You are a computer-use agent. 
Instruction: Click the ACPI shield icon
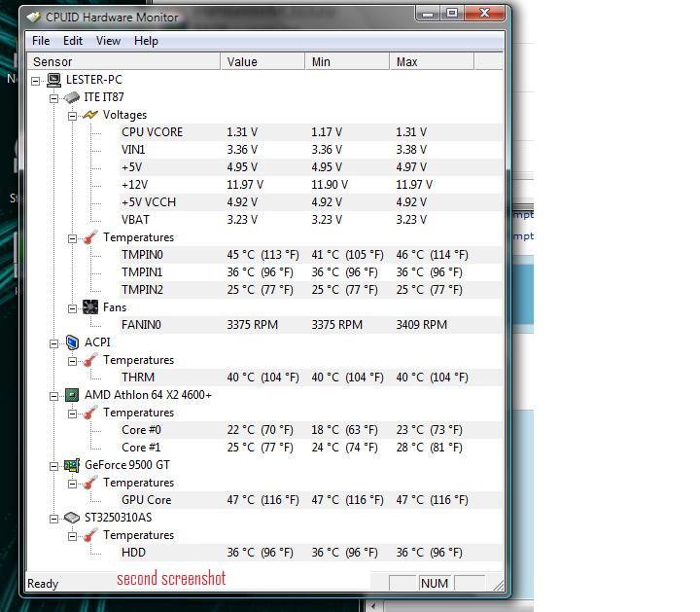point(72,342)
